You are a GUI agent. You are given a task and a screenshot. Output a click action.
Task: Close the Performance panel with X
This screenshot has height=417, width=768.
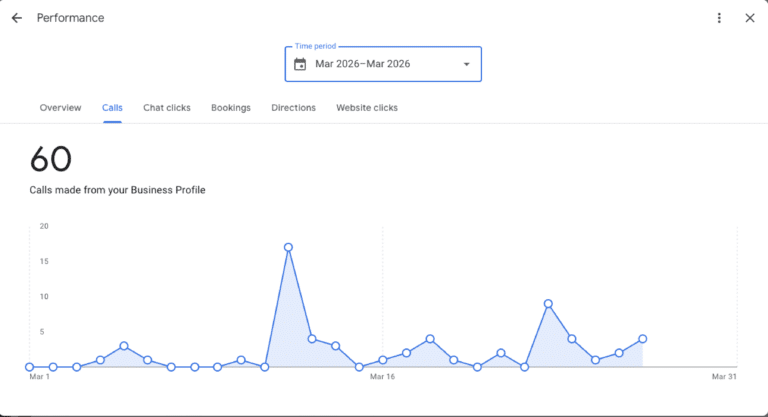[750, 18]
